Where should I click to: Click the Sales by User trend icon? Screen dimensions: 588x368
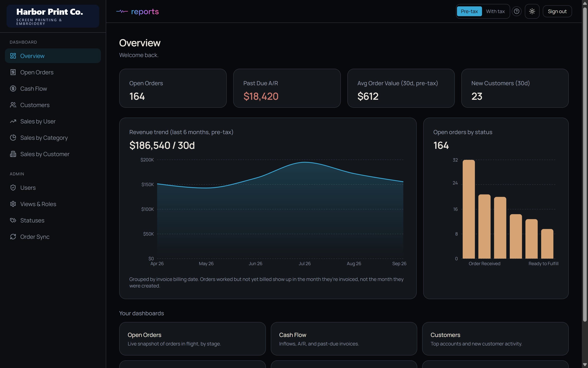(13, 121)
